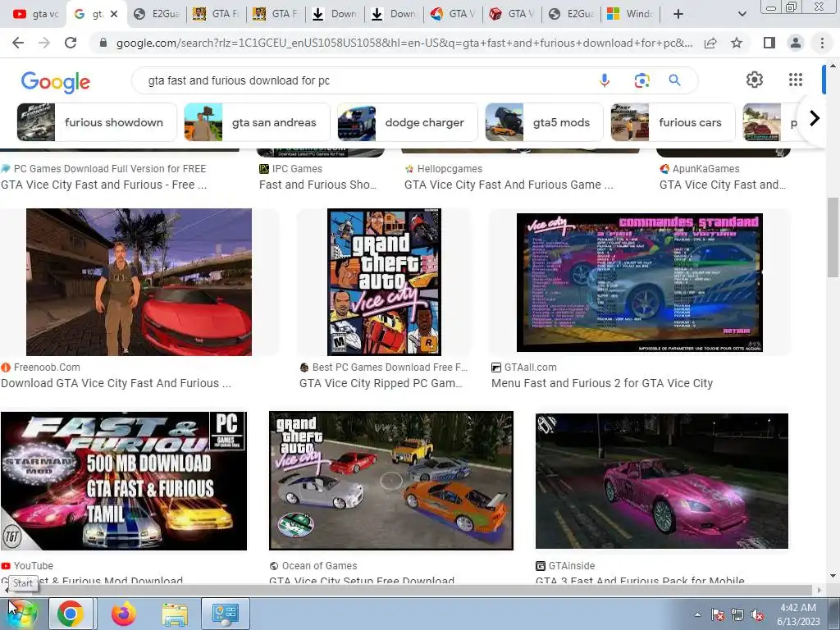The height and width of the screenshot is (630, 840).
Task: Search by image with Google Lens icon
Action: point(641,80)
